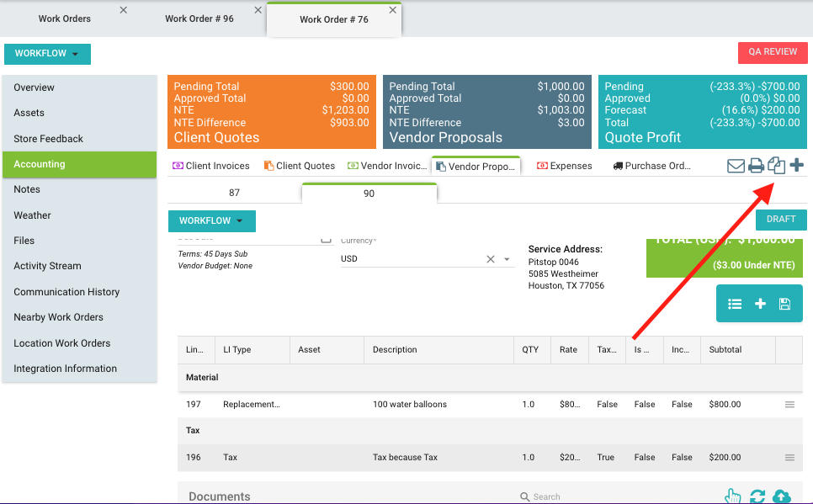Click the save floppy disk icon
Viewport: 813px width, 504px height.
coord(784,304)
